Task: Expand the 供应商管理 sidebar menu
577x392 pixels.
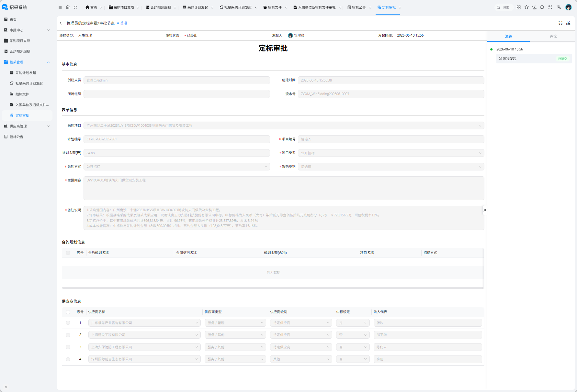Action: (x=27, y=126)
